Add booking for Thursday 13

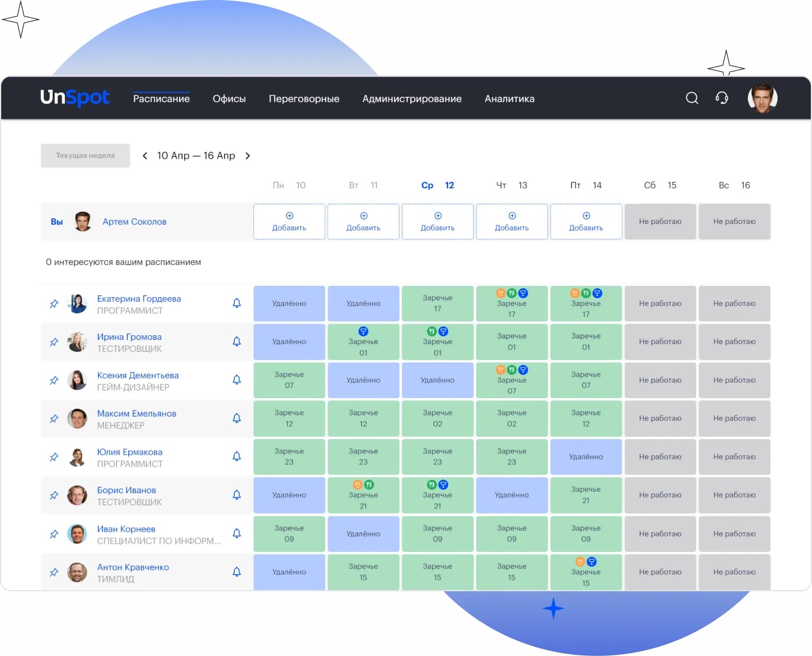512,222
